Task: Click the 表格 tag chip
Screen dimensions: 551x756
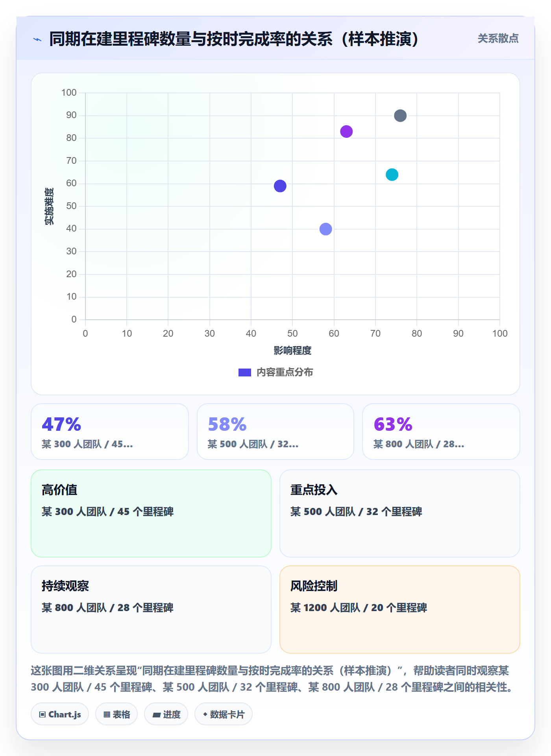Action: click(x=116, y=714)
